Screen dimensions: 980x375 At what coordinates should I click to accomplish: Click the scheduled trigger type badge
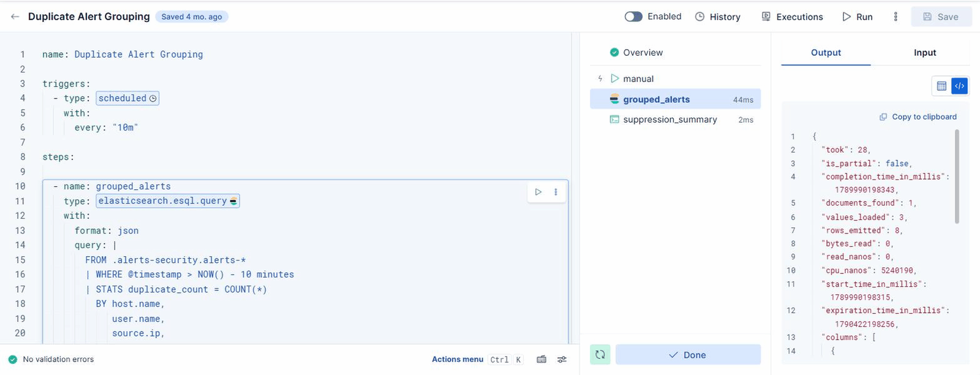point(127,98)
